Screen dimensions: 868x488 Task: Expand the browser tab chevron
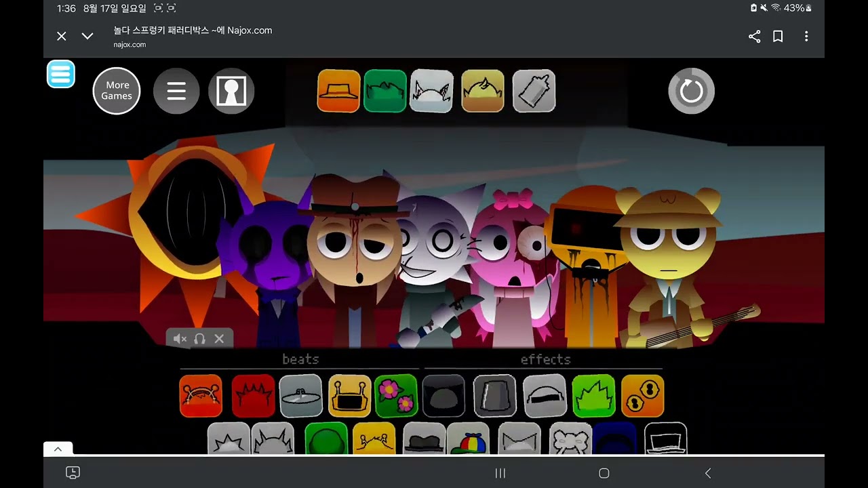87,37
